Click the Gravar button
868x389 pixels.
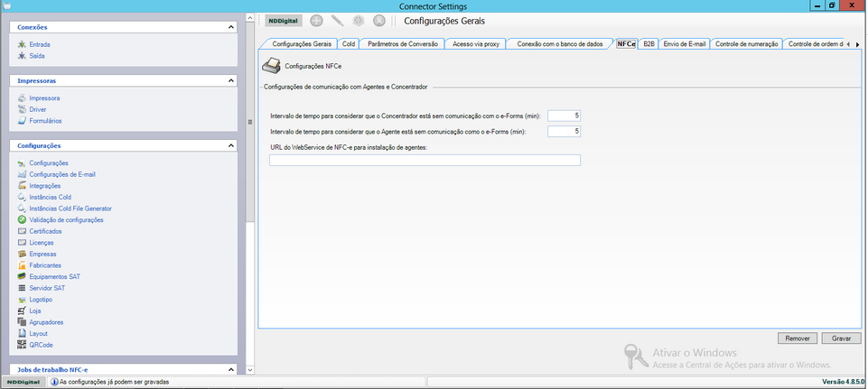(x=842, y=338)
